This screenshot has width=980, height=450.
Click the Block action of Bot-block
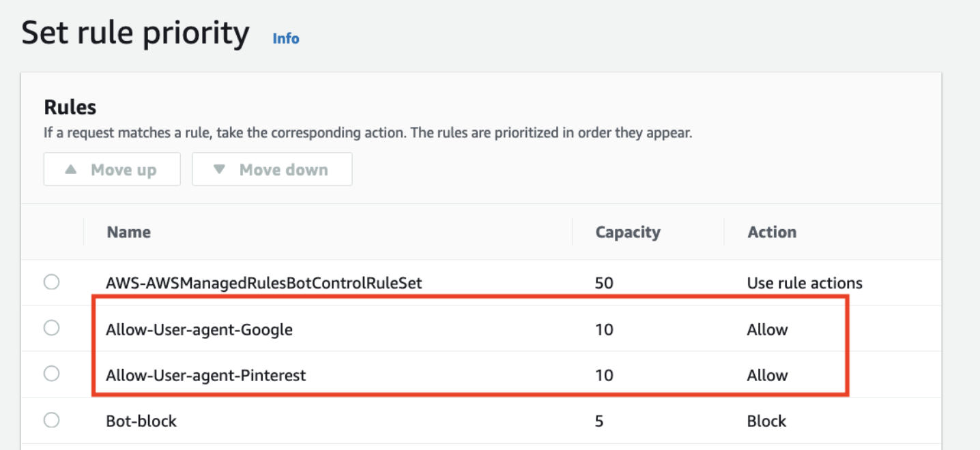(x=766, y=421)
